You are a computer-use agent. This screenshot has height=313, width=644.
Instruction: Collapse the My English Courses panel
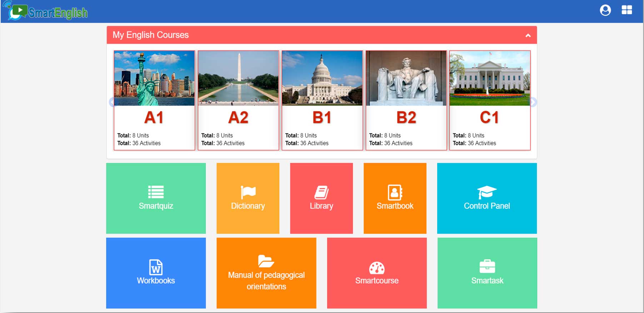click(528, 35)
